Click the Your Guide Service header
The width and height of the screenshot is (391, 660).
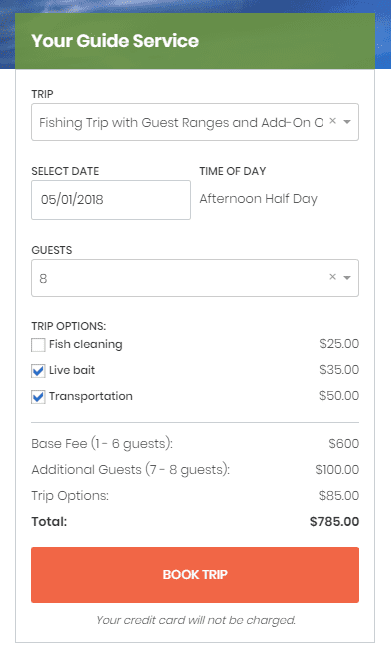pos(115,41)
